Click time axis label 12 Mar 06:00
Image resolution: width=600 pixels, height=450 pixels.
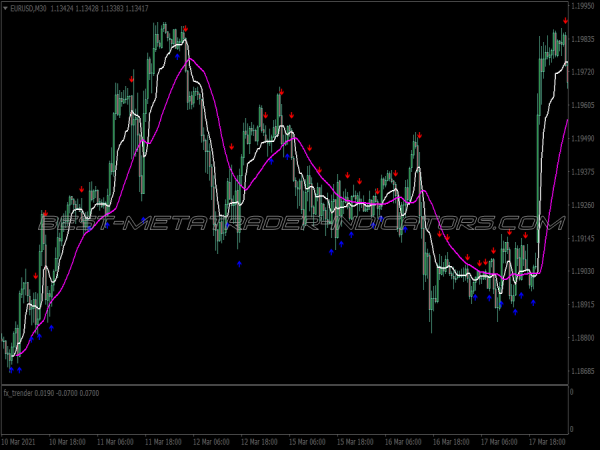(x=211, y=442)
